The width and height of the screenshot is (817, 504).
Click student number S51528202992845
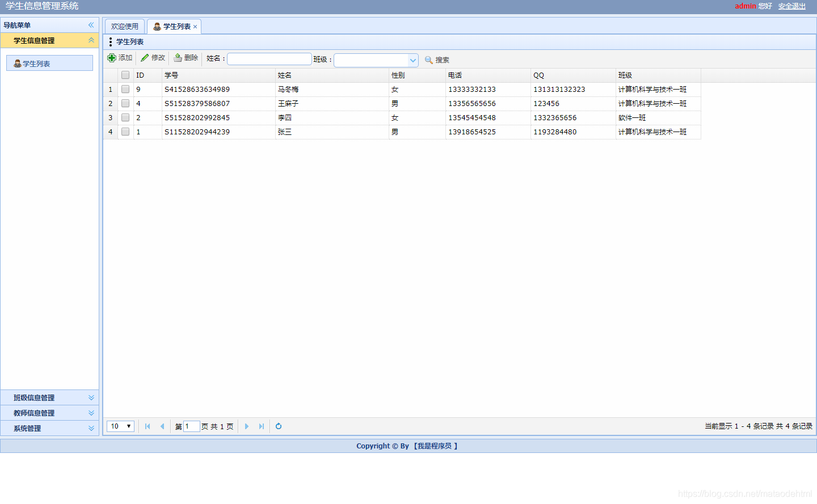(x=197, y=117)
